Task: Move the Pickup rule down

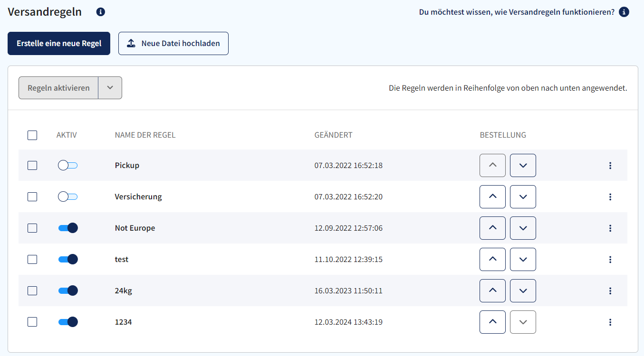Action: coord(523,165)
